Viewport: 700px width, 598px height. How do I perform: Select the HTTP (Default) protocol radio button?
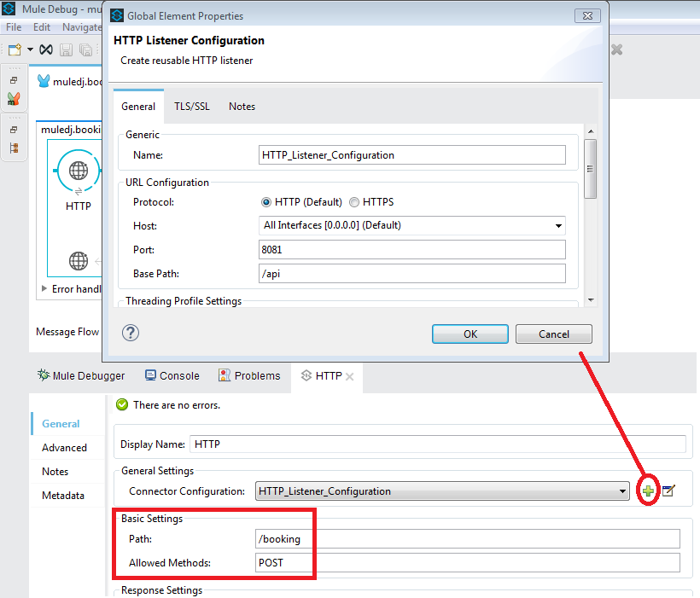(265, 201)
